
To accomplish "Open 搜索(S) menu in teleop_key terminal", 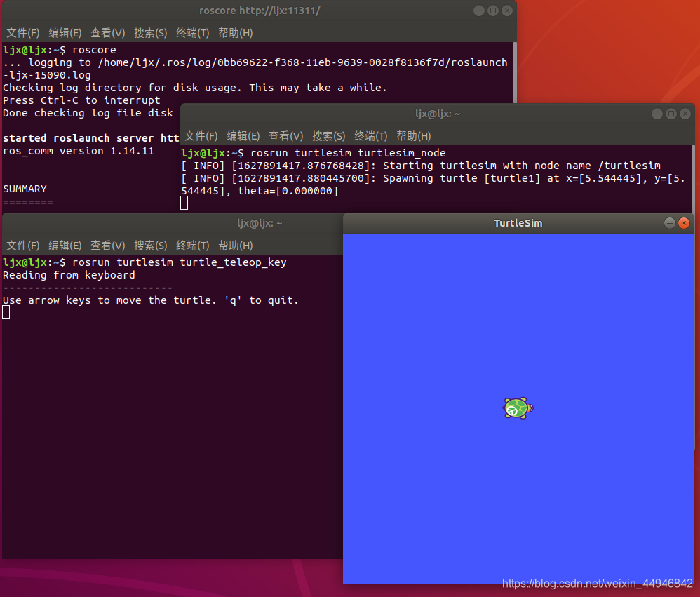I will pyautogui.click(x=150, y=246).
